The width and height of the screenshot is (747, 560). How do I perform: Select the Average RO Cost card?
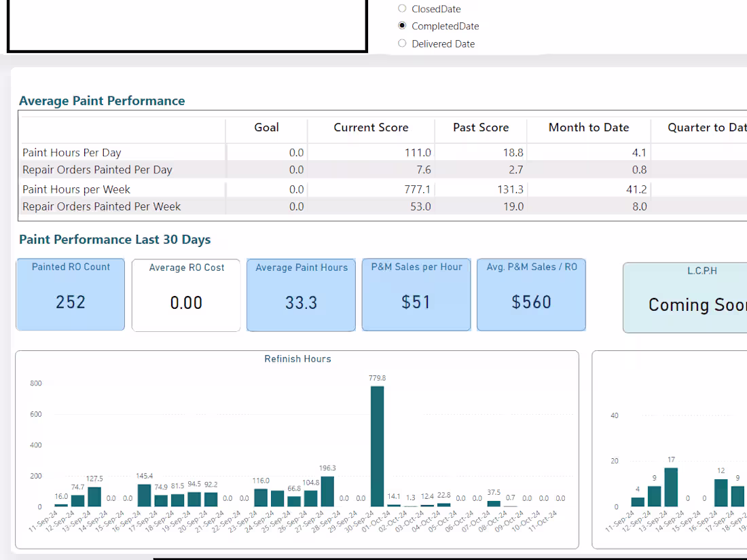185,295
